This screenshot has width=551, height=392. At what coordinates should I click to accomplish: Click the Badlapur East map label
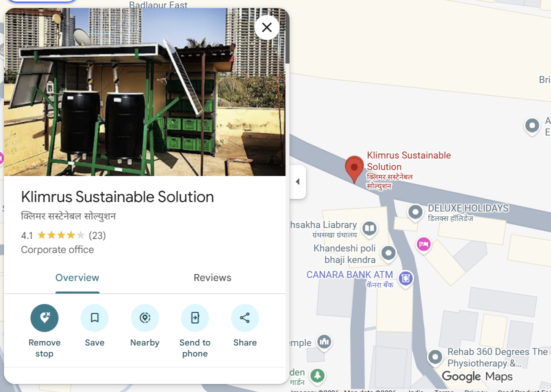click(x=158, y=4)
